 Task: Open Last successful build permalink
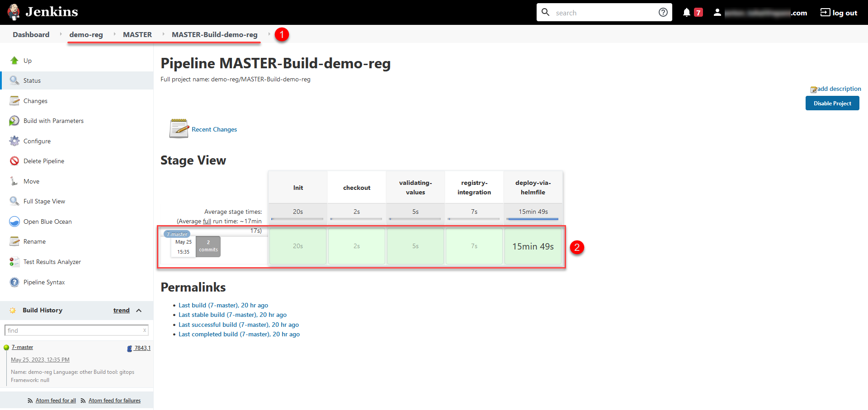point(239,325)
